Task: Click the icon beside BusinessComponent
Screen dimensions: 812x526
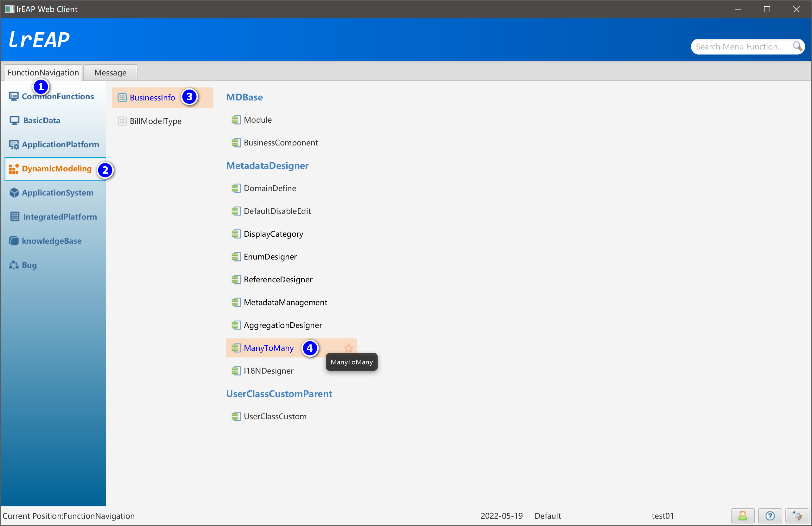Action: pos(236,143)
